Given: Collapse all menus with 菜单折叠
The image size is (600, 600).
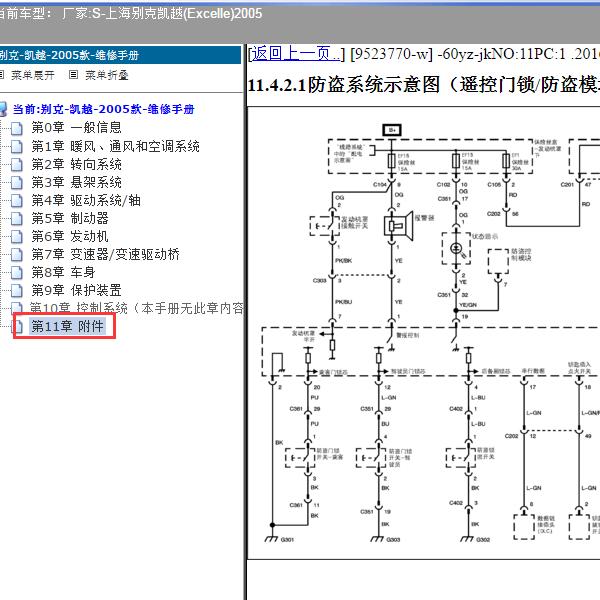Looking at the screenshot, I should (106, 75).
